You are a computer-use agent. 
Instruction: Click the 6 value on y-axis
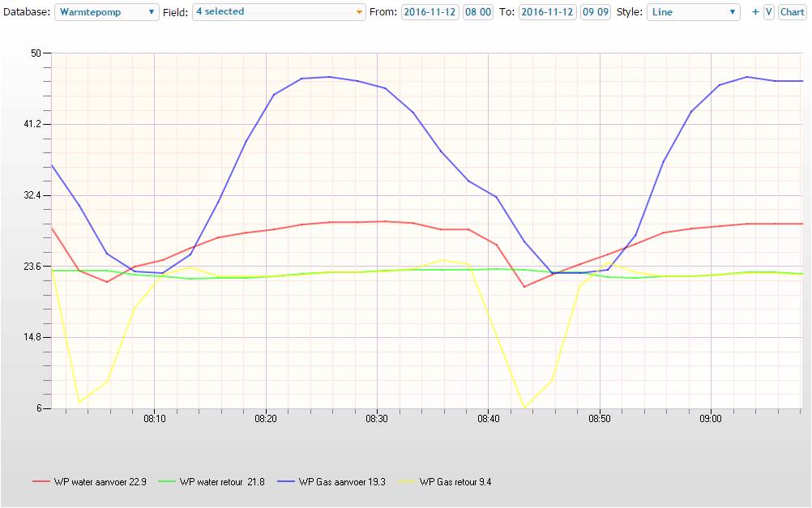coord(39,408)
